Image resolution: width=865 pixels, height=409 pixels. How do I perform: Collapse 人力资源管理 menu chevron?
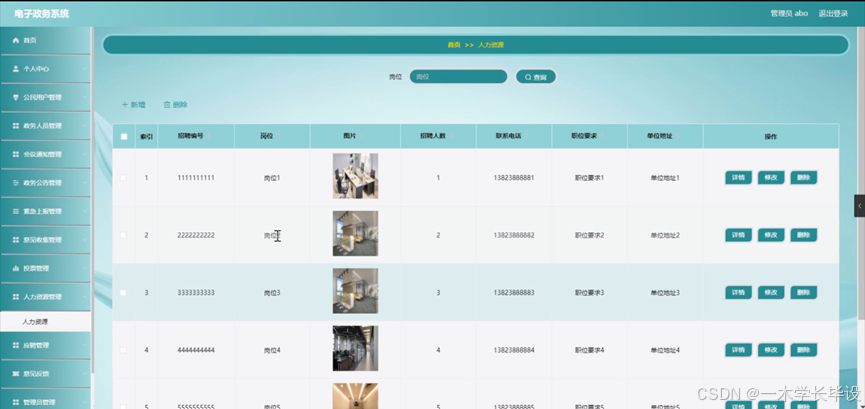point(84,297)
